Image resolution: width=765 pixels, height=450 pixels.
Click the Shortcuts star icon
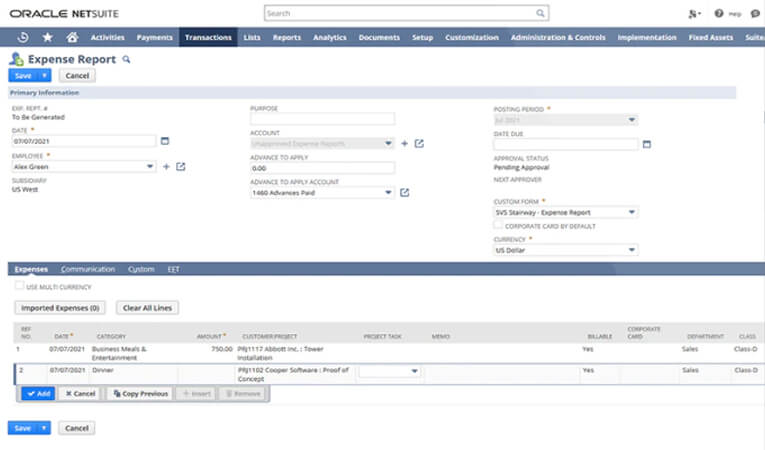(x=47, y=37)
